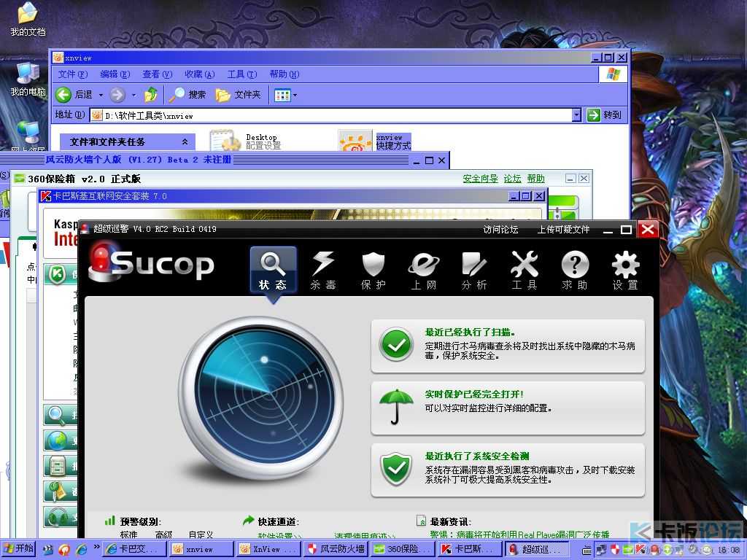Open the 最近执行了系统安全检测 status card
This screenshot has width=747, height=560.
(508, 470)
